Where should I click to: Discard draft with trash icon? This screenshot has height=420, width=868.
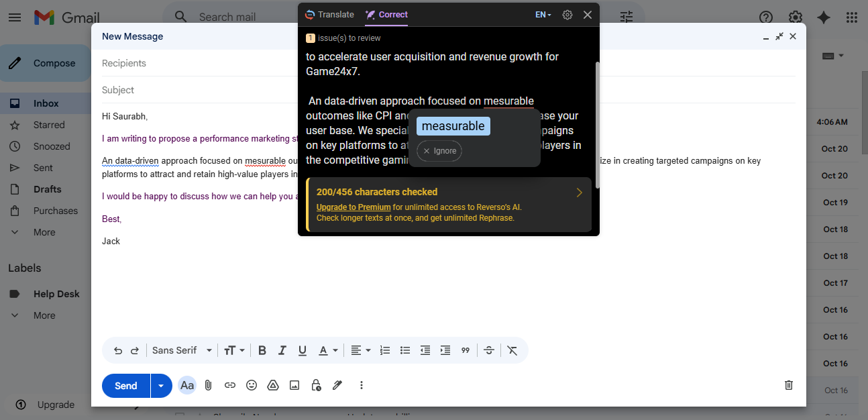click(789, 385)
